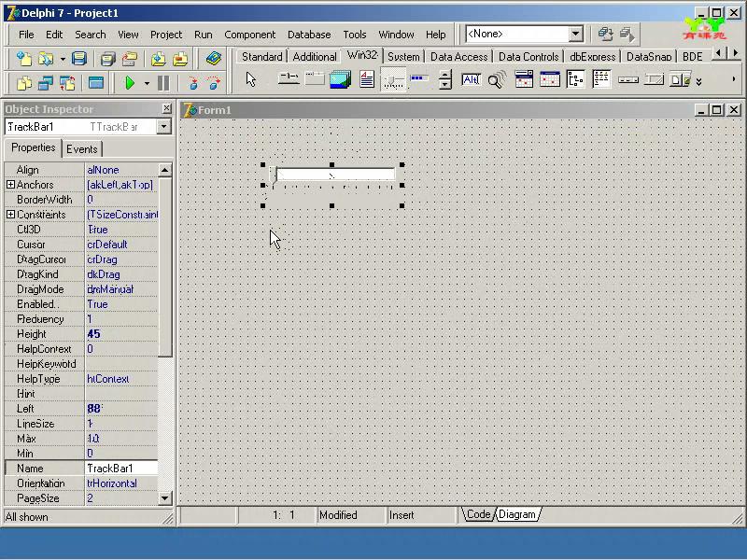Image resolution: width=747 pixels, height=560 pixels.
Task: Click the Open Project icon
Action: point(130,59)
